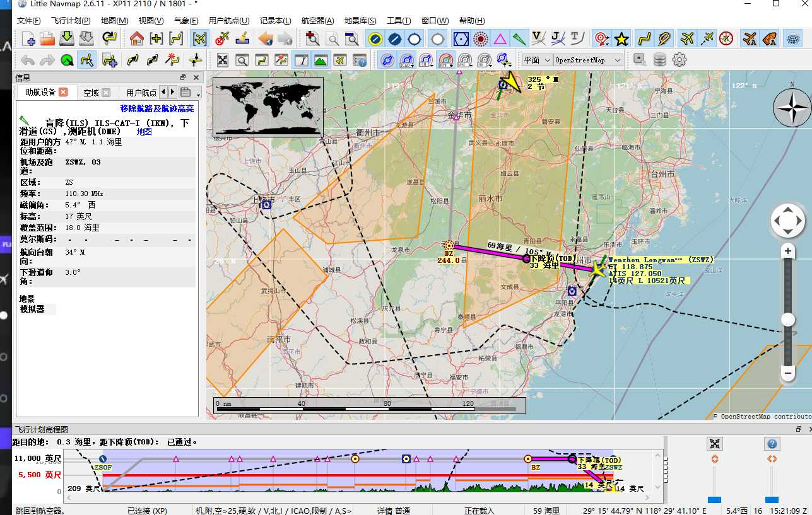
Task: Close the 助航设备 tab
Action: click(63, 92)
